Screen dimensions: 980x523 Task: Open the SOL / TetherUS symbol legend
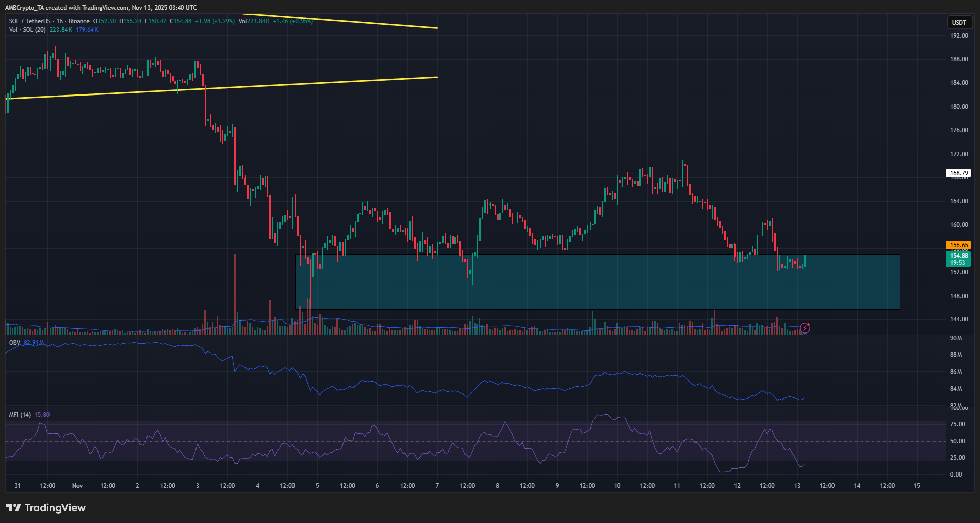point(30,21)
